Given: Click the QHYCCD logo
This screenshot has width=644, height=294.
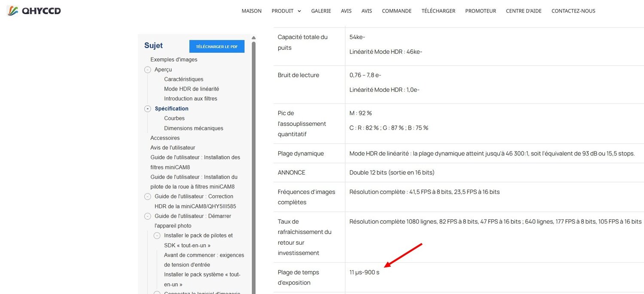Looking at the screenshot, I should tap(34, 11).
